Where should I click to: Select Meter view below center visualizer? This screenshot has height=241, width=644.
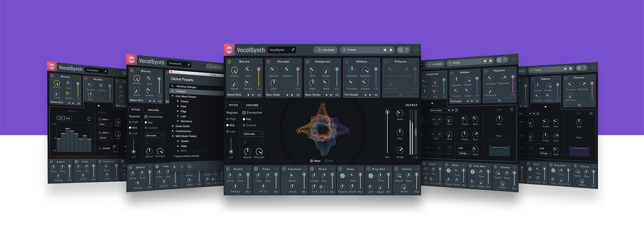click(x=315, y=161)
